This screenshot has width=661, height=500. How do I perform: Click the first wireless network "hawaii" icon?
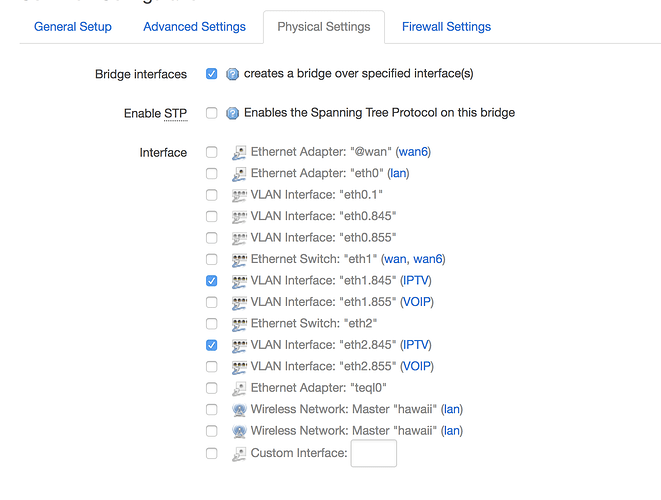239,410
